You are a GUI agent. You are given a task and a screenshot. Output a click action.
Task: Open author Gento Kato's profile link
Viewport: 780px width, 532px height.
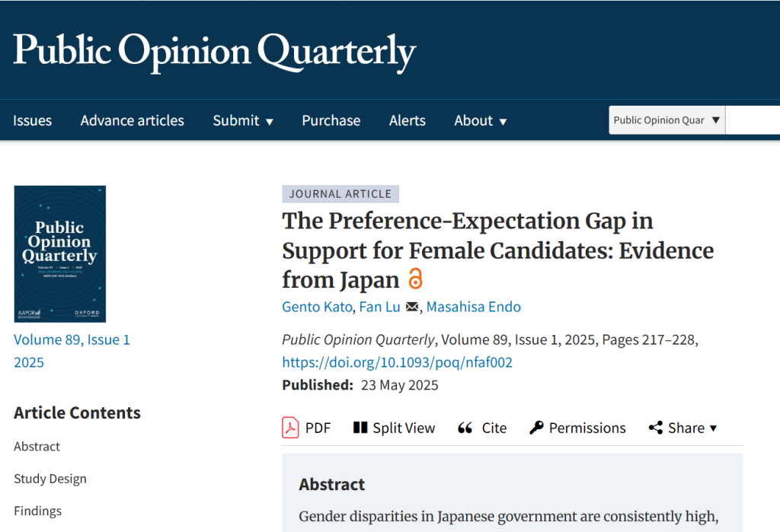coord(315,307)
